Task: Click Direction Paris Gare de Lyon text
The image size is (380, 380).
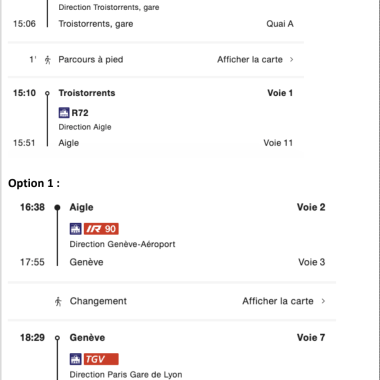Action: (126, 374)
